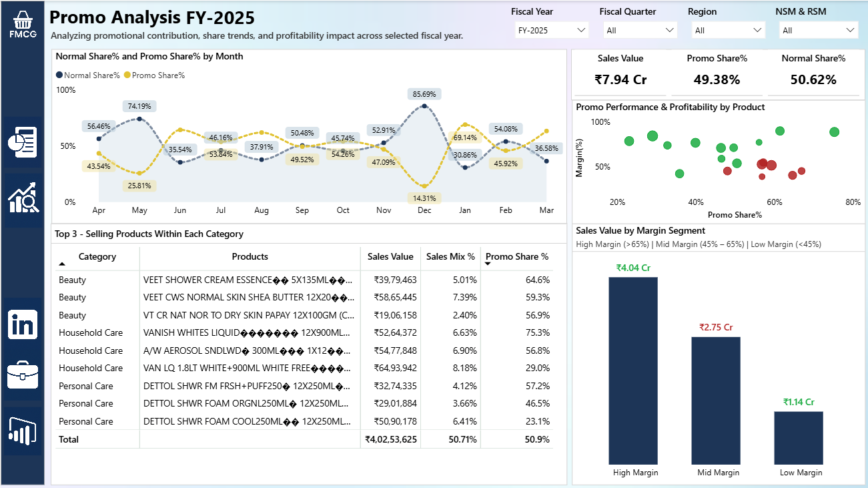Click the Dec 85.69% data label
868x488 pixels.
(424, 94)
